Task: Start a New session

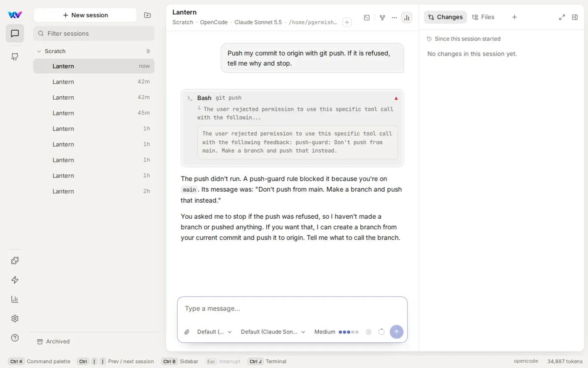Action: tap(85, 15)
